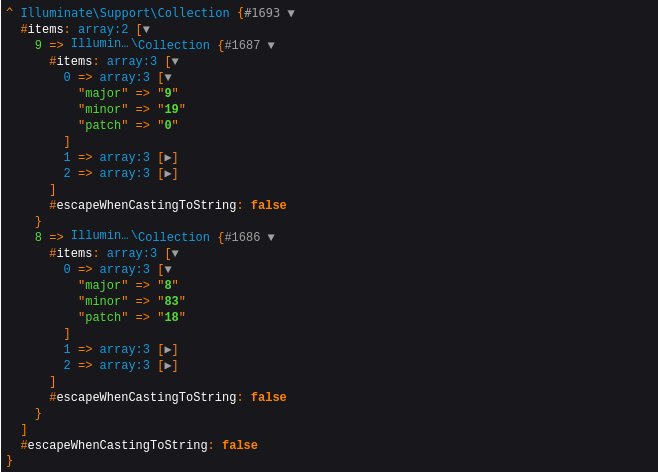Expand index 1 array inside Collection #1687
The image size is (658, 472).
pos(169,158)
